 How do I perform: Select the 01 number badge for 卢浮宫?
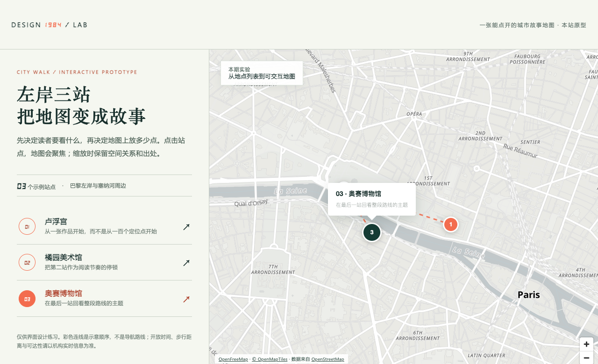tap(27, 227)
